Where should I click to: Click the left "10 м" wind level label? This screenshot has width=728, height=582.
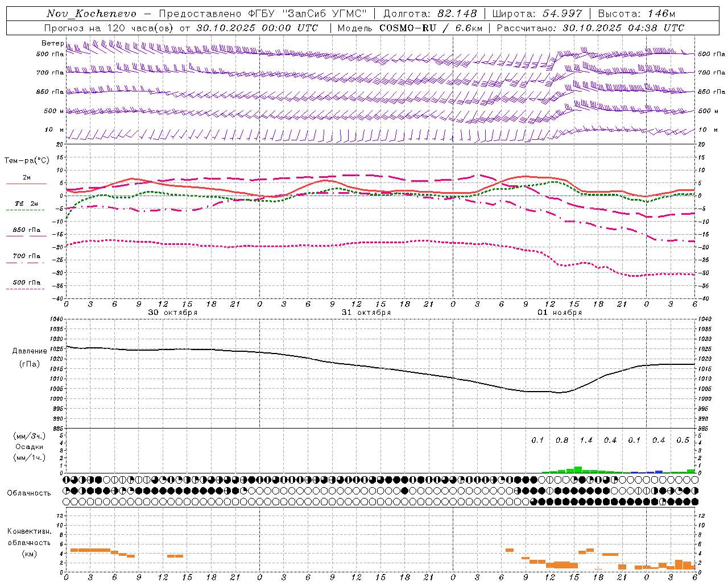54,130
